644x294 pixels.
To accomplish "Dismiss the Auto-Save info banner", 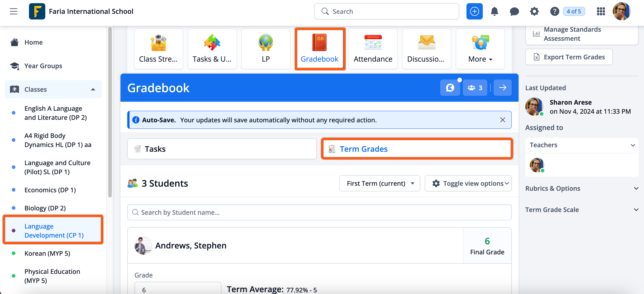I will point(502,120).
